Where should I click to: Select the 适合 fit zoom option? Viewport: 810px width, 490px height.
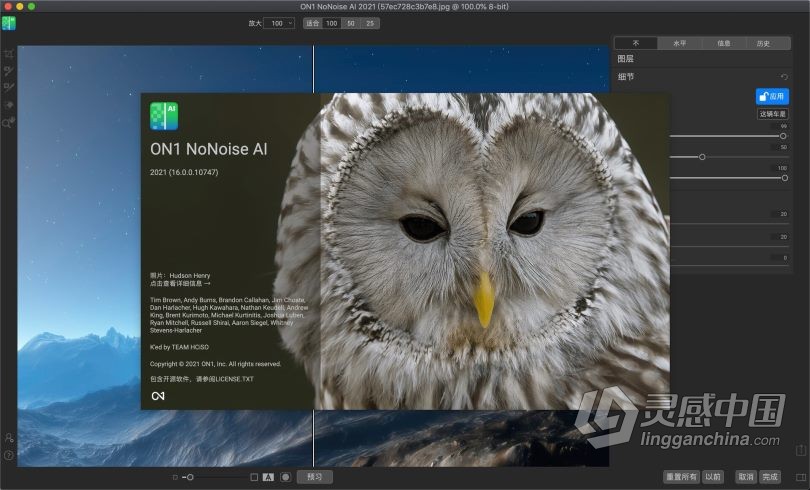point(313,23)
